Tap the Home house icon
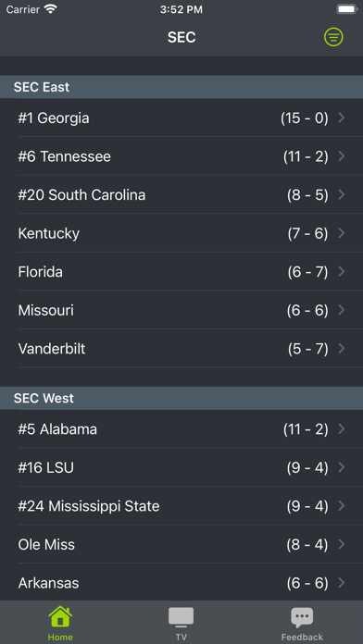 [x=60, y=616]
